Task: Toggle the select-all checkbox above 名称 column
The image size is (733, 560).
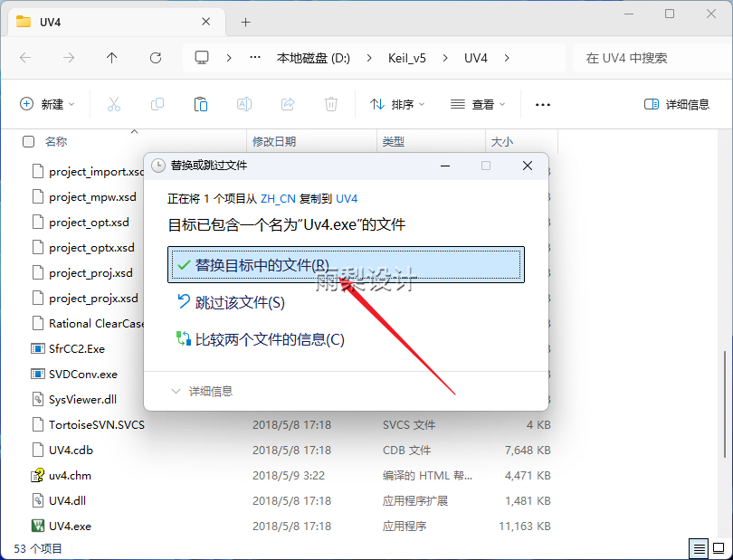Action: tap(26, 141)
